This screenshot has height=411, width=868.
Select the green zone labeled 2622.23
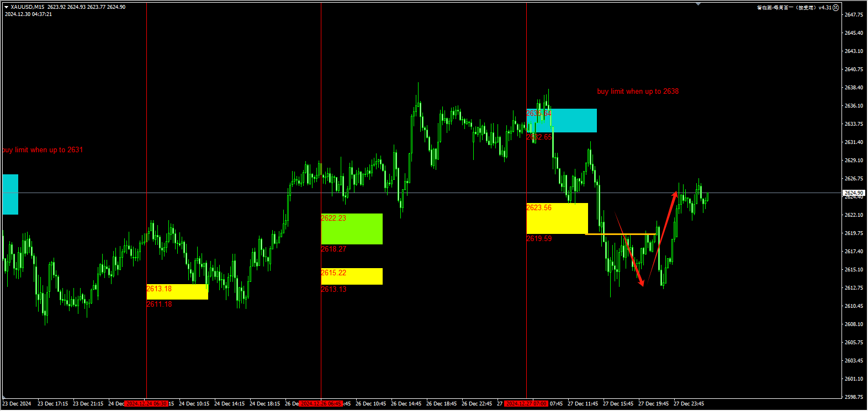point(352,229)
